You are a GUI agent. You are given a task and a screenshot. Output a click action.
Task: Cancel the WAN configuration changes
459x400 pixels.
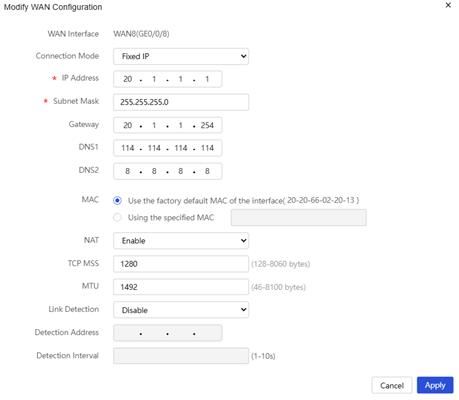click(x=392, y=386)
